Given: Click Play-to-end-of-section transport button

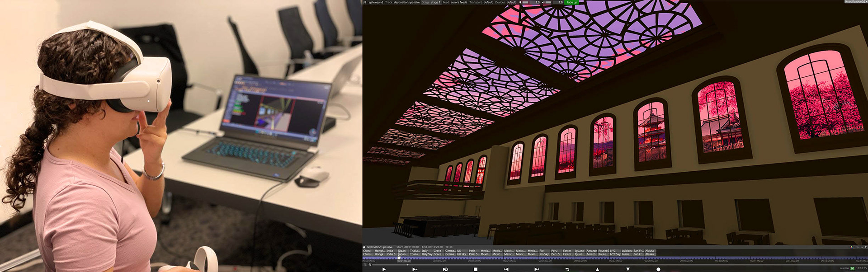Looking at the screenshot, I should click(x=415, y=269).
